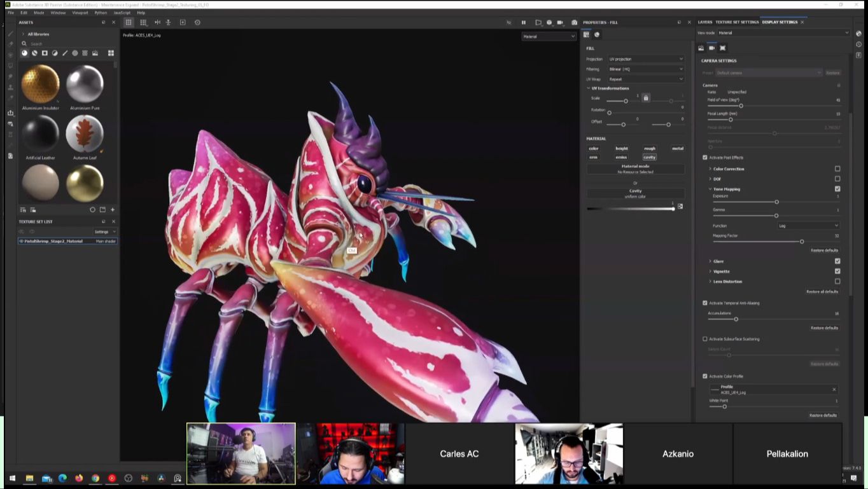868x489 pixels.
Task: Open the Viewport settings icon in Display Settings
Action: pyautogui.click(x=722, y=48)
